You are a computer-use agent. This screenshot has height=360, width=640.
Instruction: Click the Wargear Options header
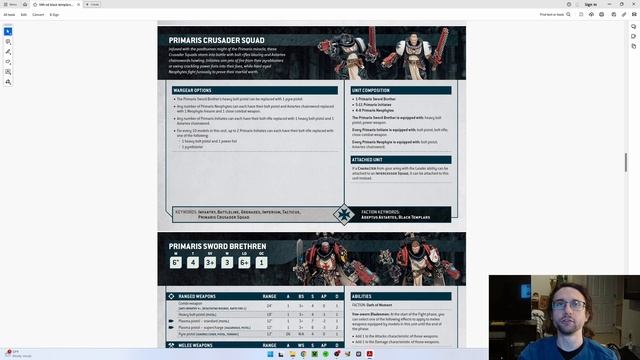(x=255, y=90)
